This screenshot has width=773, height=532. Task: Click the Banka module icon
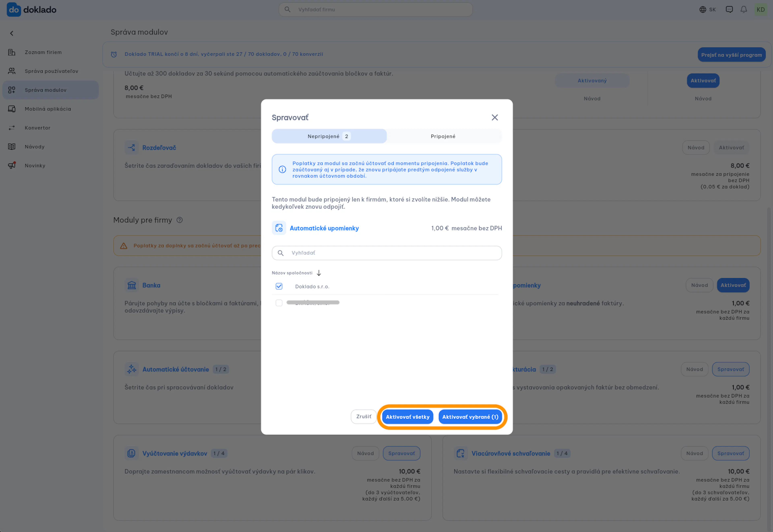click(x=131, y=285)
